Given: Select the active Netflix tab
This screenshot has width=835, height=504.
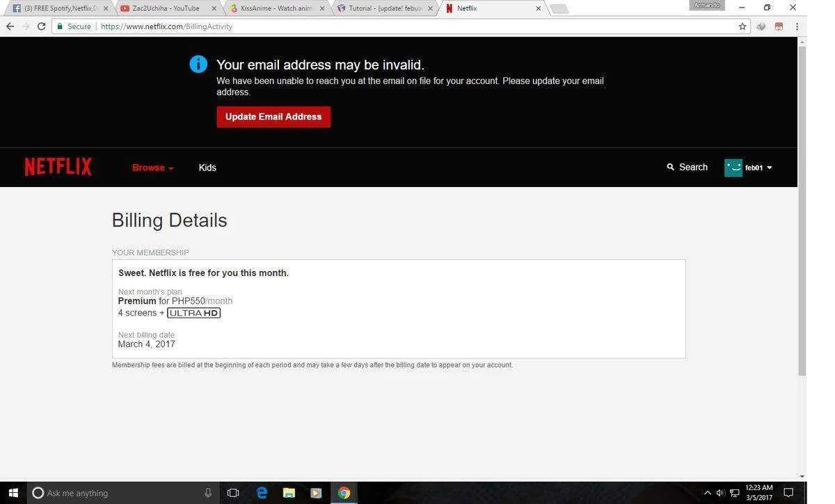Looking at the screenshot, I should click(491, 8).
